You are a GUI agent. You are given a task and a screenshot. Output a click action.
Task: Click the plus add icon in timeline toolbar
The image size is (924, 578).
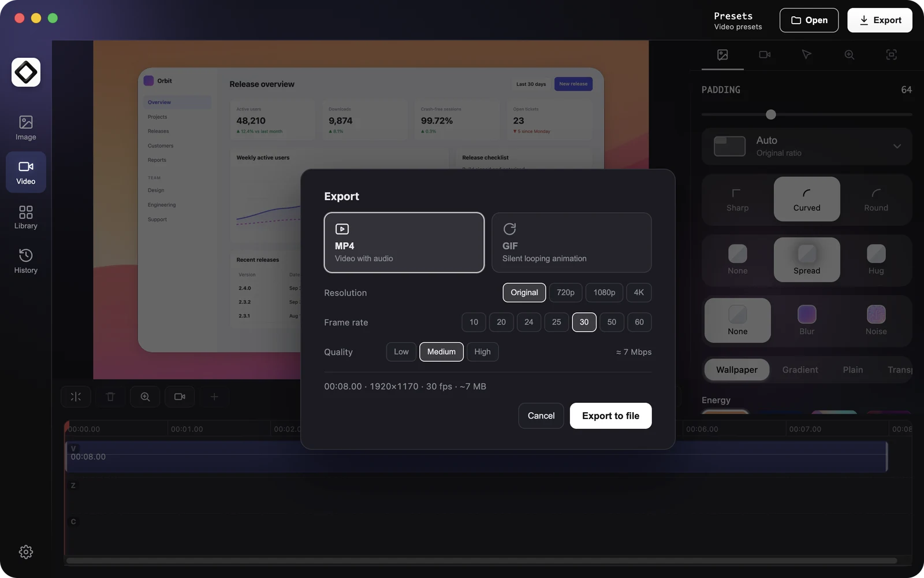[x=214, y=397]
